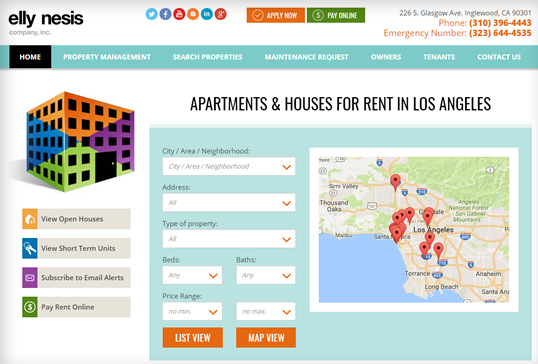
Task: Open the Twitter social icon
Action: pyautogui.click(x=152, y=14)
